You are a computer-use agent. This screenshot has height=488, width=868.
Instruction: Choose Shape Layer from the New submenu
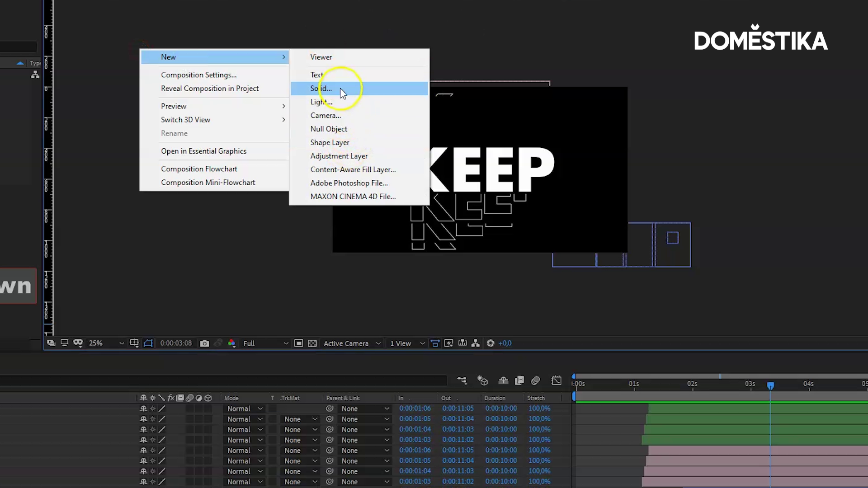359,142
